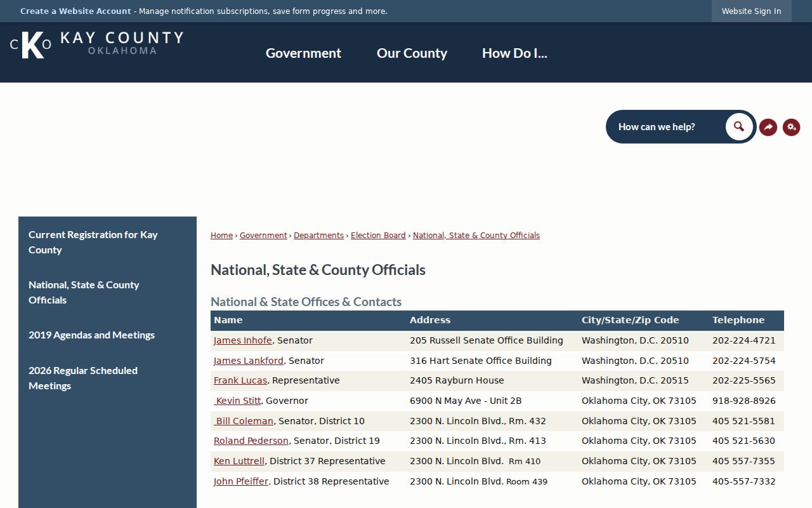Open Frank Lucas's link
Viewport: 812px width, 508px height.
240,380
